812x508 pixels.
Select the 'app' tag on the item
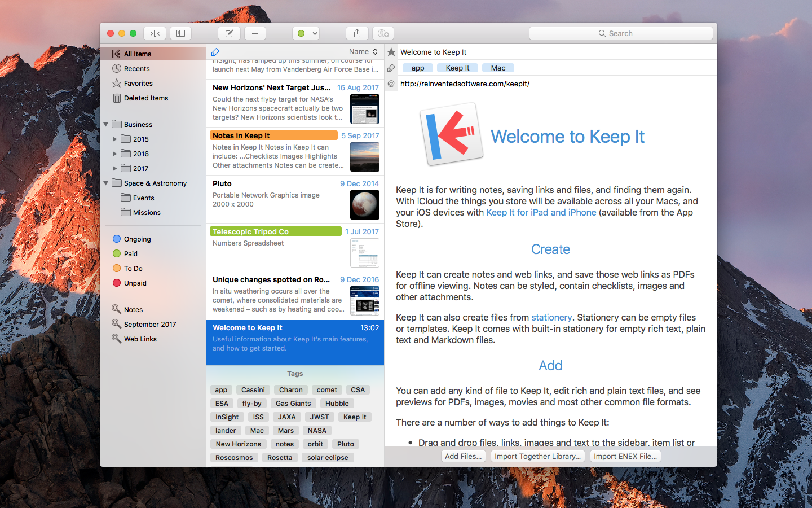[x=418, y=68]
